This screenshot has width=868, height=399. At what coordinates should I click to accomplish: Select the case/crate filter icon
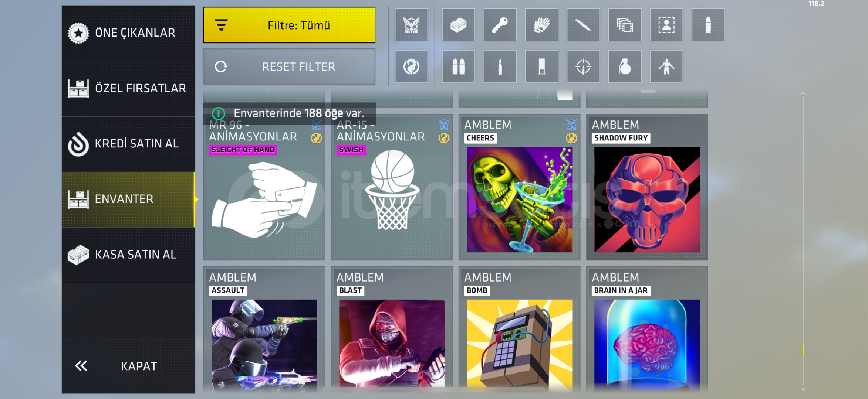coord(458,25)
